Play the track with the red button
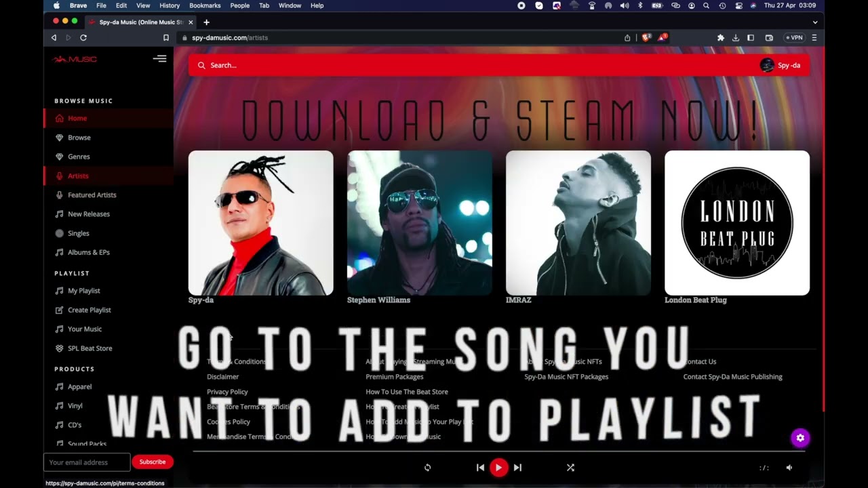 click(498, 468)
